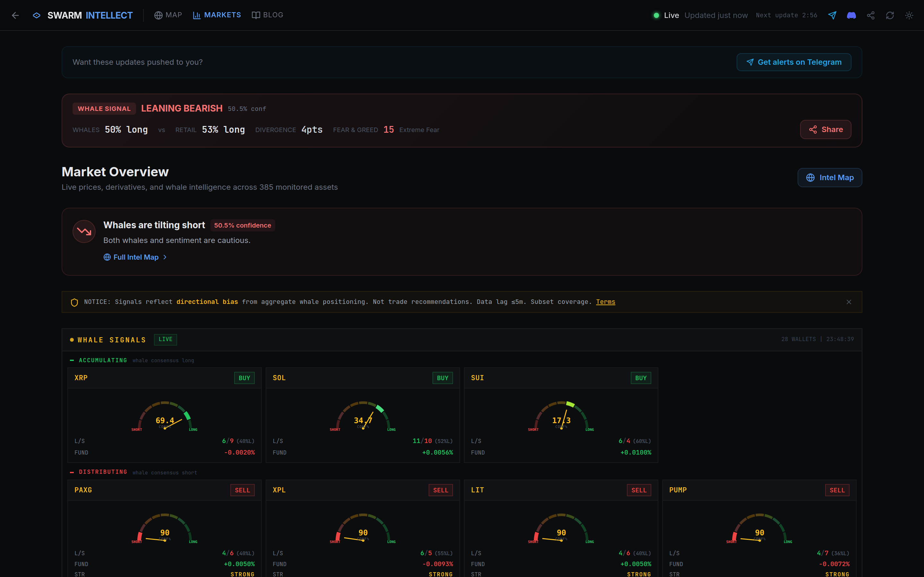The height and width of the screenshot is (577, 924).
Task: Click Get alerts on Telegram button
Action: click(x=793, y=62)
